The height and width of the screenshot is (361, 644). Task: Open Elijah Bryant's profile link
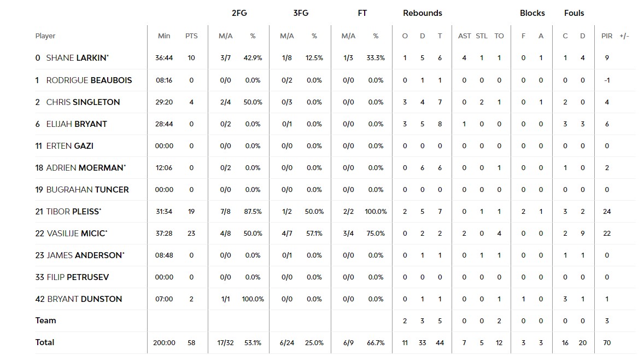[x=77, y=124]
